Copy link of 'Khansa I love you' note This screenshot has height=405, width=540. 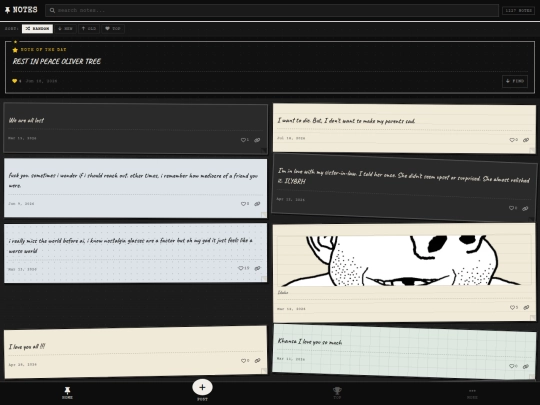click(526, 367)
